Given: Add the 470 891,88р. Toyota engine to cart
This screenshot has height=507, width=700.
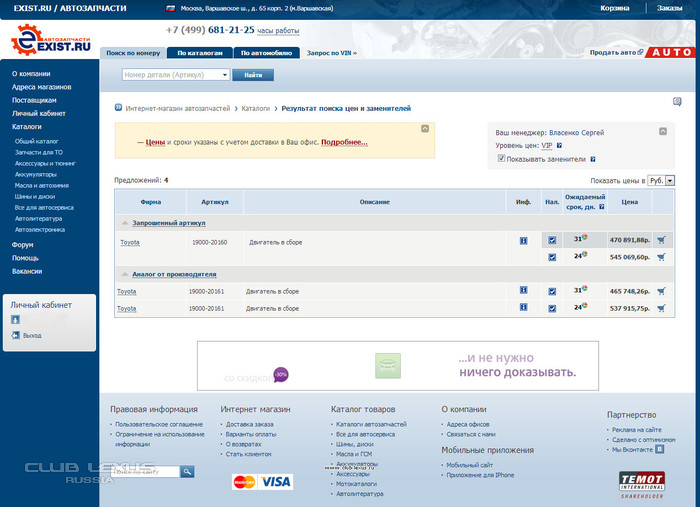Looking at the screenshot, I should coord(661,240).
